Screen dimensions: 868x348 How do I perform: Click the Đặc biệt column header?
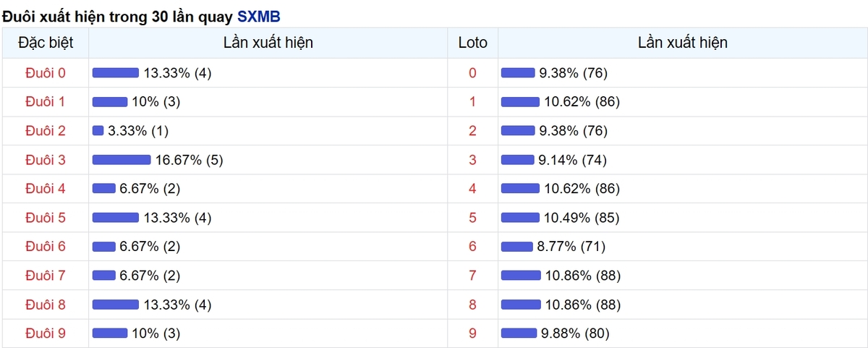[45, 43]
